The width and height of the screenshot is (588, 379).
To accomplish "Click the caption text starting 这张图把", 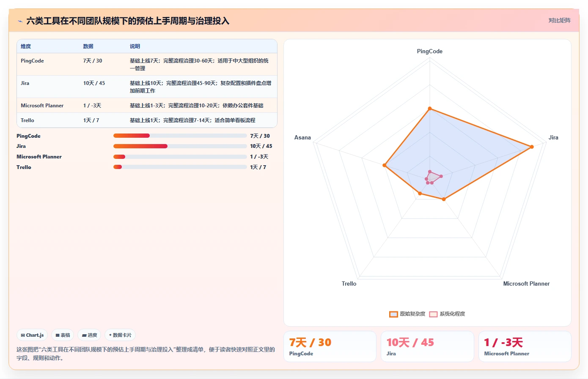I will (x=146, y=354).
